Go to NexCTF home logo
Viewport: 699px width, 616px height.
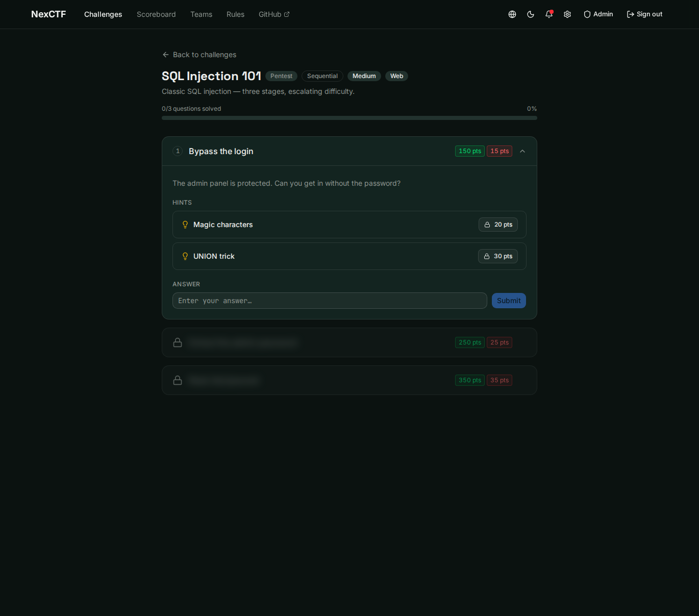48,14
